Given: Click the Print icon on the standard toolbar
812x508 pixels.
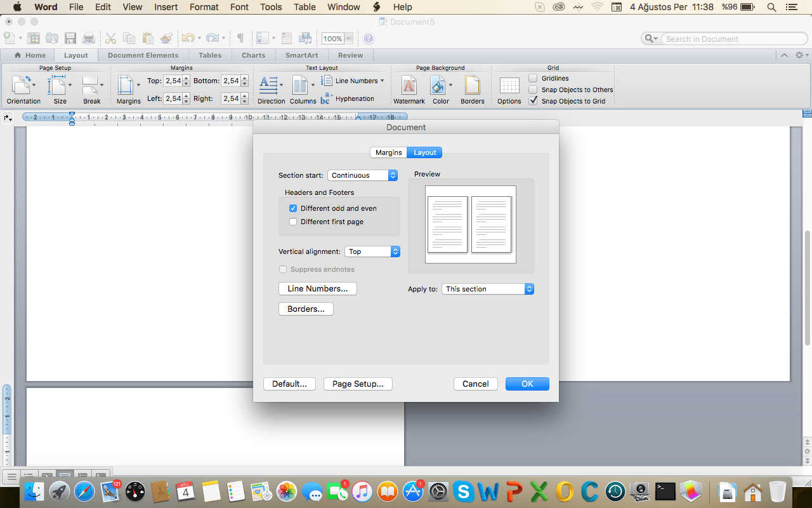Looking at the screenshot, I should click(89, 38).
